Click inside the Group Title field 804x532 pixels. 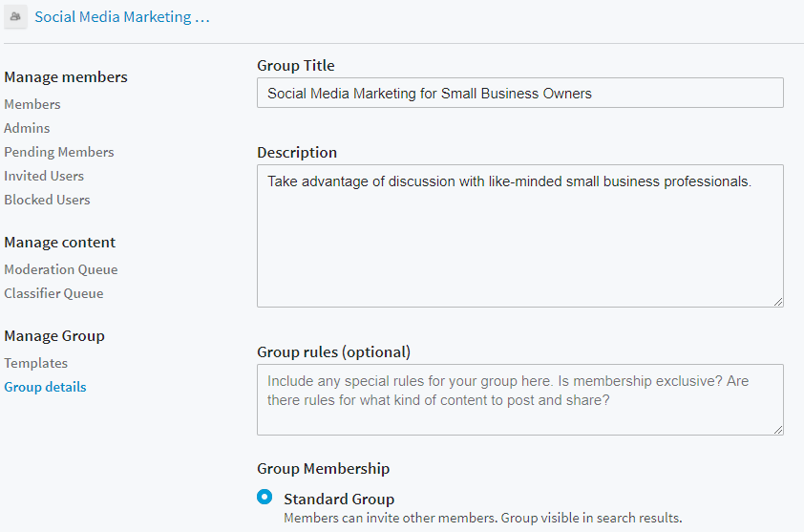[x=519, y=93]
